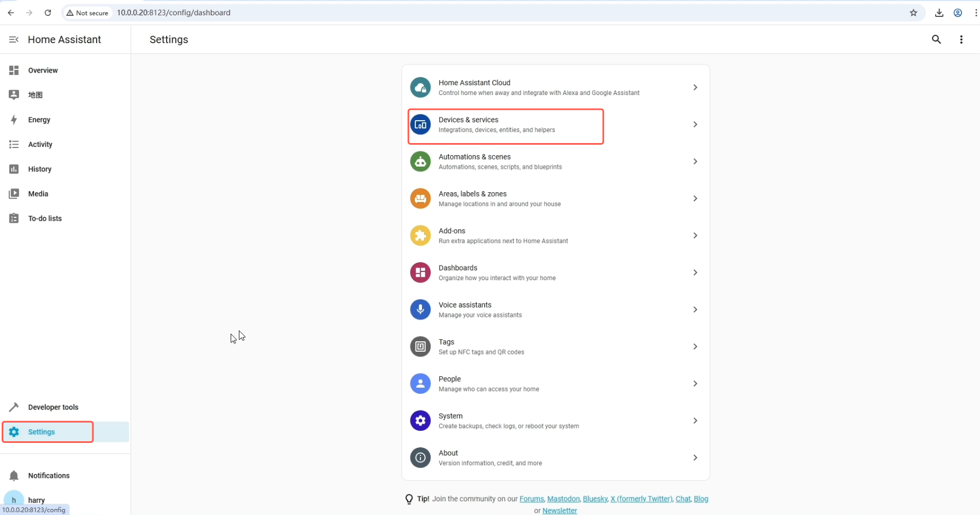Expand Dashboards using the right chevron

point(695,273)
